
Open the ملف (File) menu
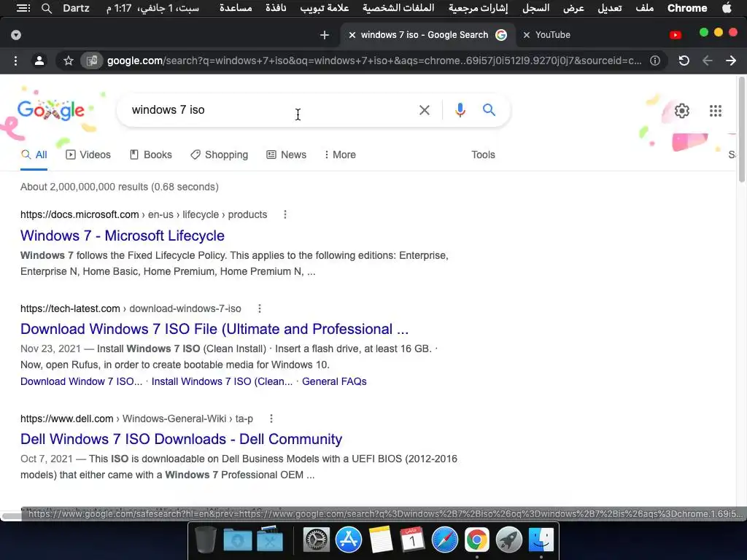(645, 8)
